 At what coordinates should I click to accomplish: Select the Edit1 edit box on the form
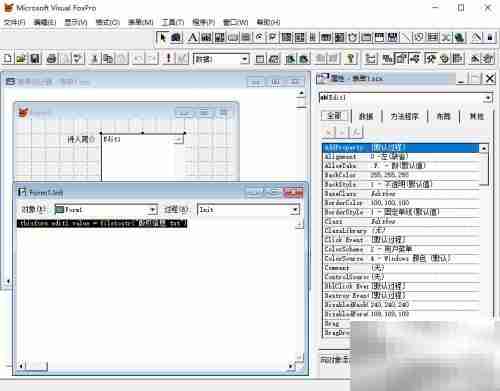[142, 156]
